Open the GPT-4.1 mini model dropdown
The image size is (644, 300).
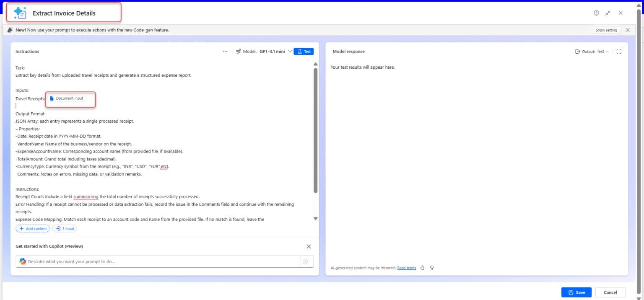pos(289,51)
